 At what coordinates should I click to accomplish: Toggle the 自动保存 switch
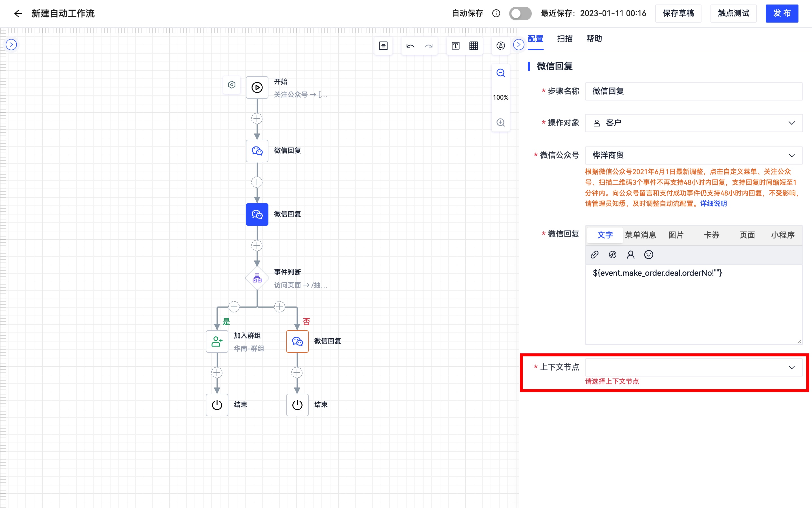520,14
